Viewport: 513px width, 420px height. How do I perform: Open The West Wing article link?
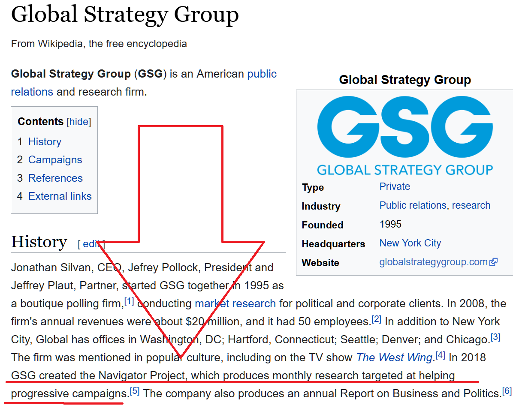point(394,357)
